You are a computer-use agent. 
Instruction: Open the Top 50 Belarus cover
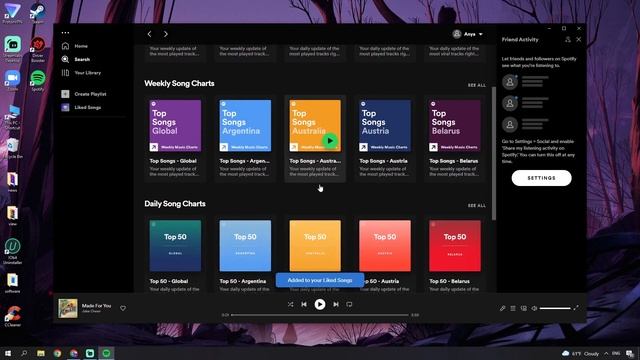click(x=455, y=246)
